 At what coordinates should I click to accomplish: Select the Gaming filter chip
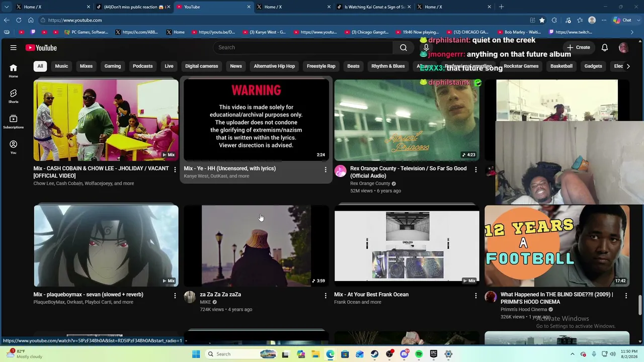[x=113, y=66]
